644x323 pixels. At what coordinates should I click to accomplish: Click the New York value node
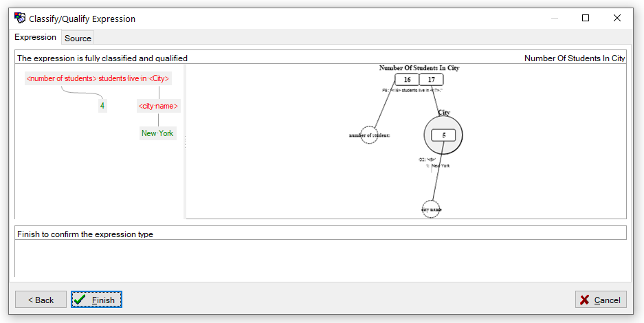[157, 133]
